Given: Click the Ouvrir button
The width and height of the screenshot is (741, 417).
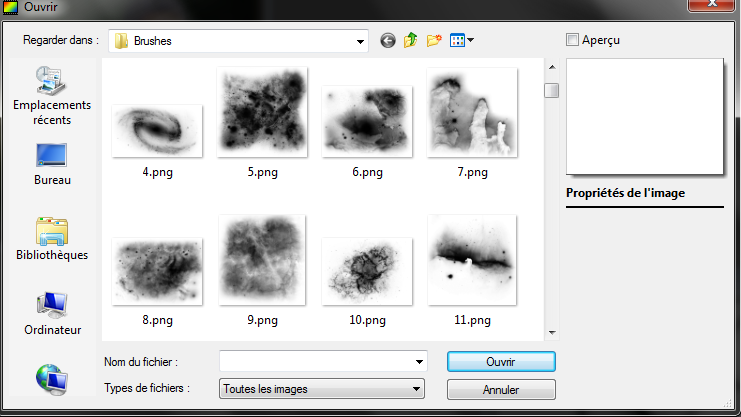Looking at the screenshot, I should (501, 362).
